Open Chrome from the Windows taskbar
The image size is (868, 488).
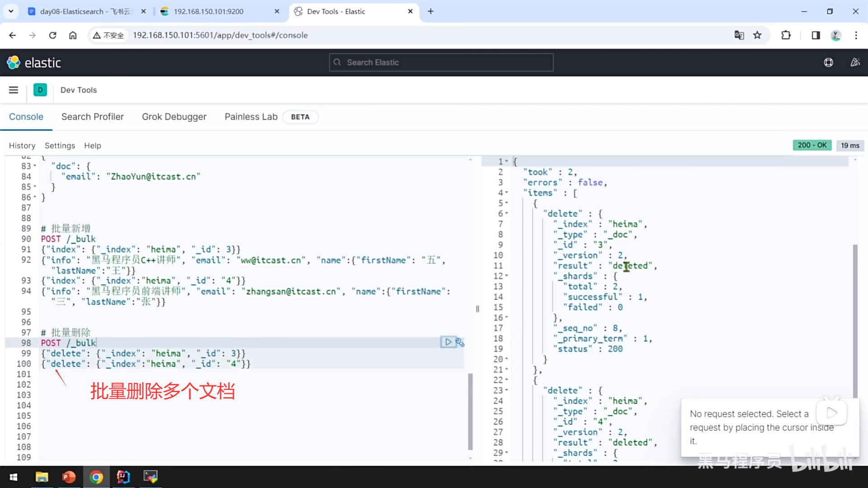pyautogui.click(x=96, y=477)
